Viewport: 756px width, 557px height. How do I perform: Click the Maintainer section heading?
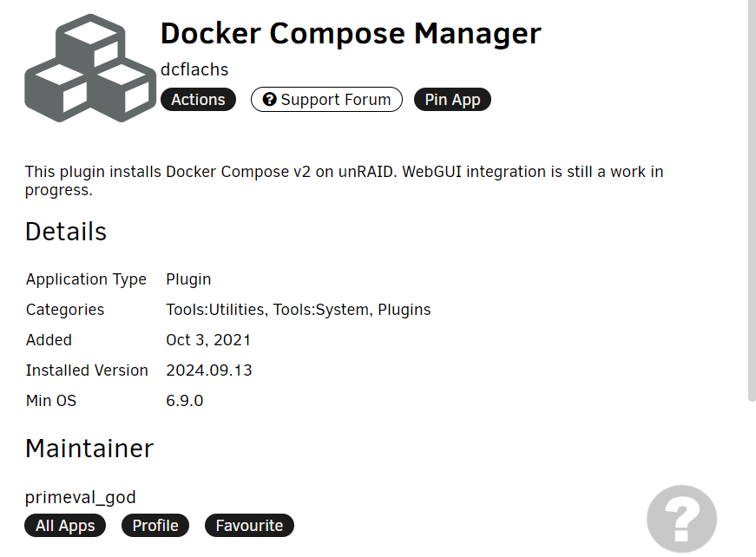click(89, 449)
